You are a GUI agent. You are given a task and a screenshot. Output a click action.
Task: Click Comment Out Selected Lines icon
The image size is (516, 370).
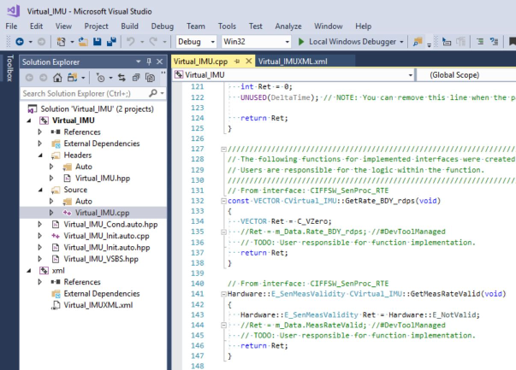point(480,42)
